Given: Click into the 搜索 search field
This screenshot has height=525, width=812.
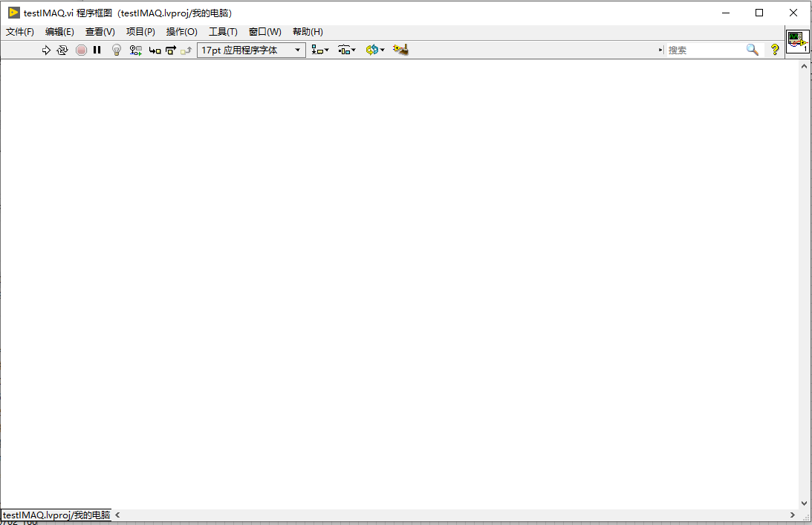Looking at the screenshot, I should (704, 50).
